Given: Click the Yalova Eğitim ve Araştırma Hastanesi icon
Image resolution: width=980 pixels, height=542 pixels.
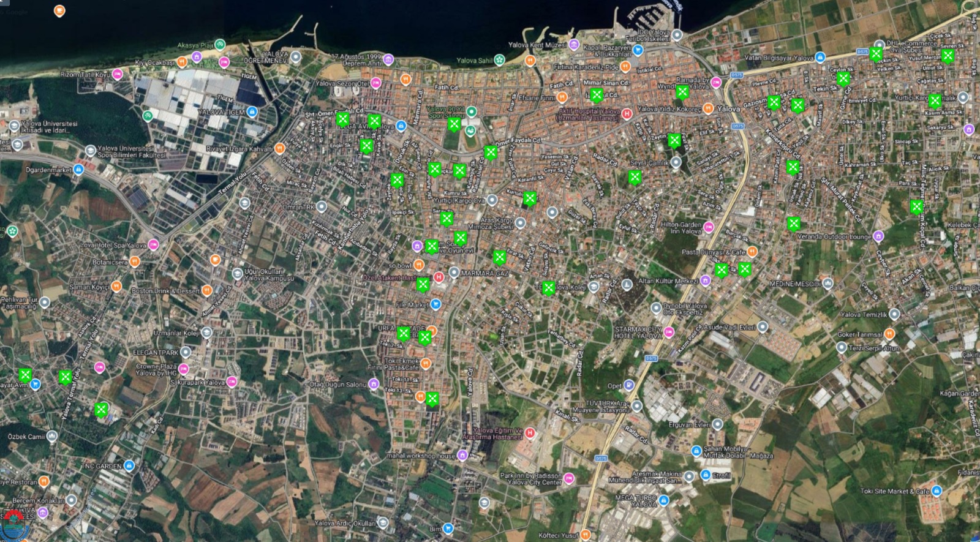Looking at the screenshot, I should (x=530, y=433).
